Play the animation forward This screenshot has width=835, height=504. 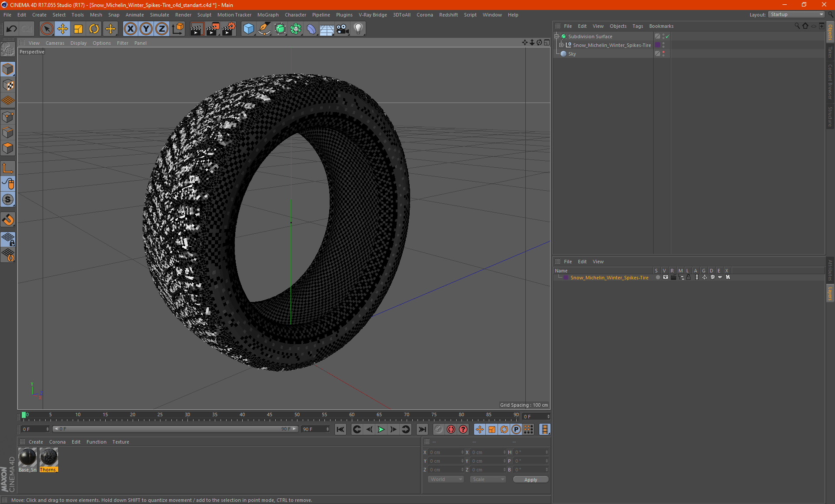381,429
